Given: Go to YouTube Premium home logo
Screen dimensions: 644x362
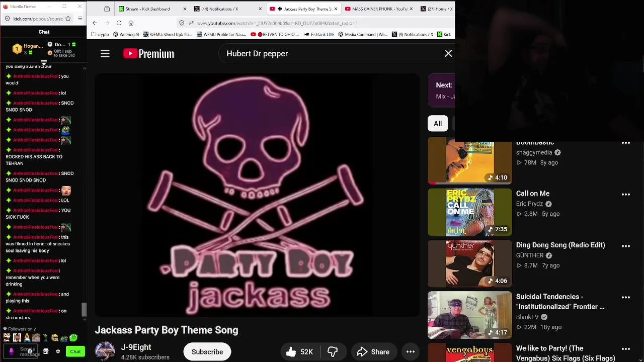Looking at the screenshot, I should point(148,53).
